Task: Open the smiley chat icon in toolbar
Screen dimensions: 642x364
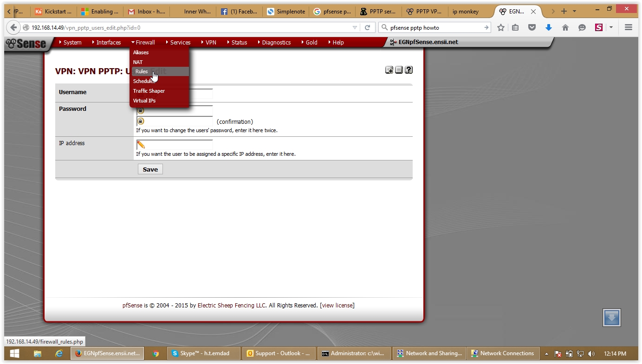Action: pos(582,27)
